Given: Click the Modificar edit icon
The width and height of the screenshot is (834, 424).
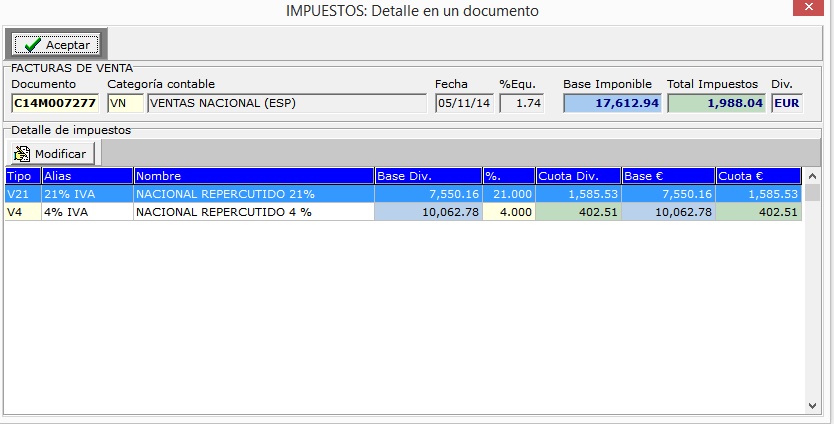Looking at the screenshot, I should coord(22,154).
